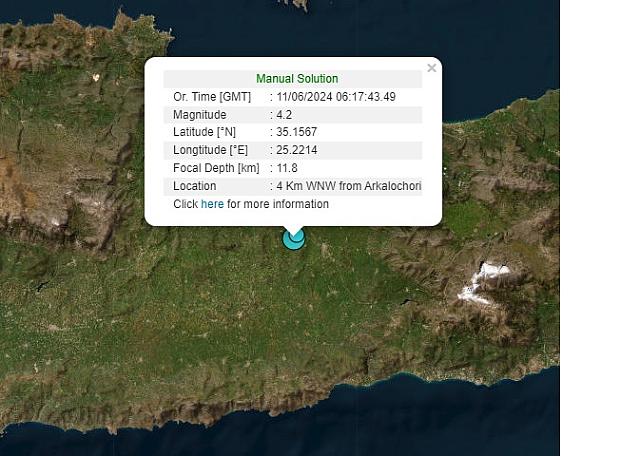
Task: Click the small island at the top of map
Action: coord(295,4)
